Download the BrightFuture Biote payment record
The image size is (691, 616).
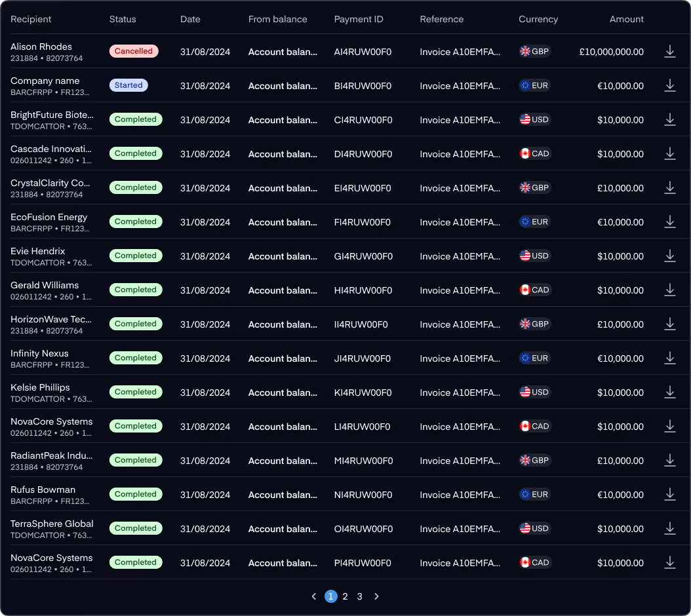pos(669,119)
